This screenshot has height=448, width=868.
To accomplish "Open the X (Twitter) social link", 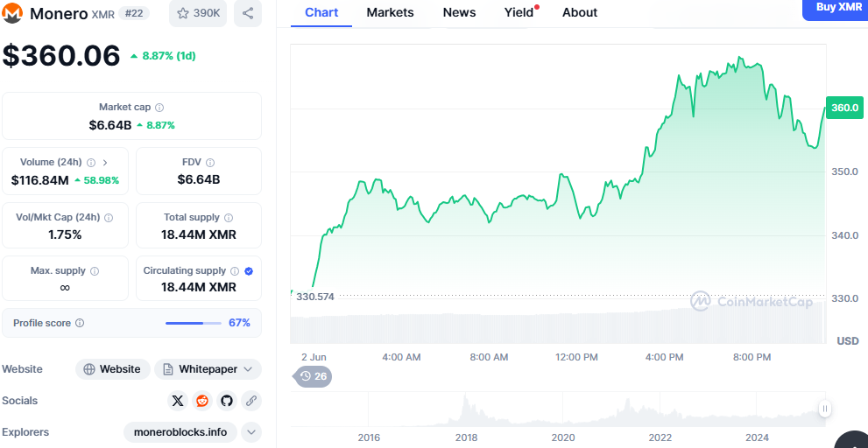I will point(178,401).
